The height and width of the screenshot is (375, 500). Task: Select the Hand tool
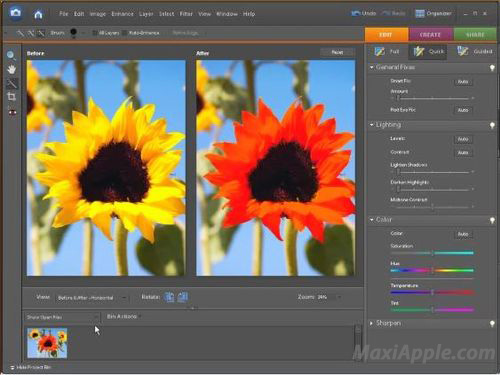pos(12,69)
